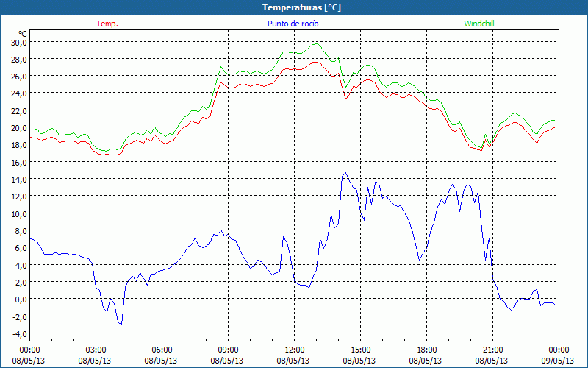This screenshot has height=368, width=588.
Task: Click the 8,0 y-axis value
Action: coord(21,230)
